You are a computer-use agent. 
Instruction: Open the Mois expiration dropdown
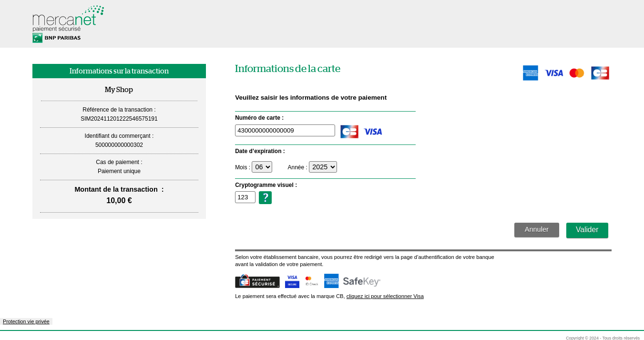tap(262, 167)
